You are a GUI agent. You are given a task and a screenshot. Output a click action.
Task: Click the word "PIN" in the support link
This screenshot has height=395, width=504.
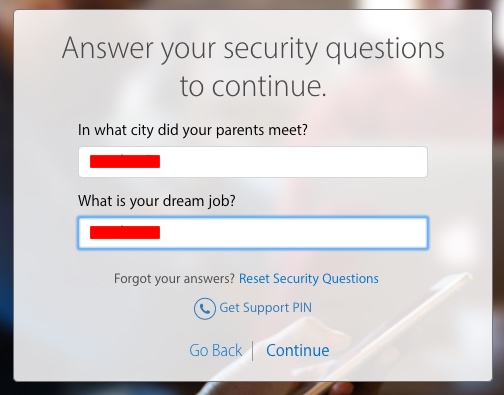tap(302, 308)
